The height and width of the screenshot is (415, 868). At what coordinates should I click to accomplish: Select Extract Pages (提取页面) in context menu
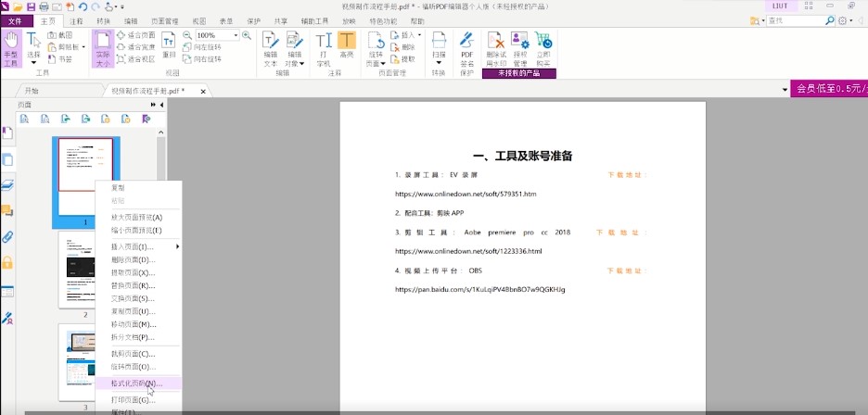[138, 272]
